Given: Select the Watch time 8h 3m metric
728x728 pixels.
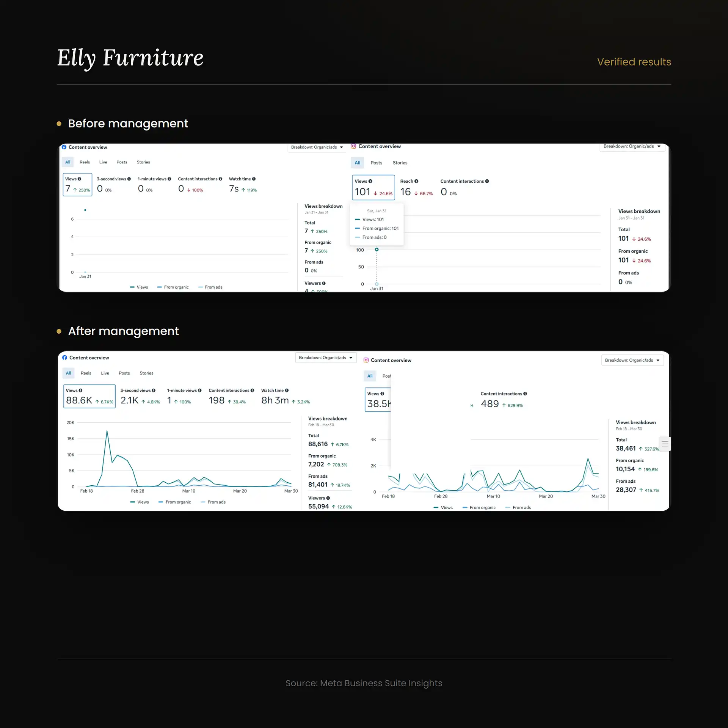Looking at the screenshot, I should (285, 396).
